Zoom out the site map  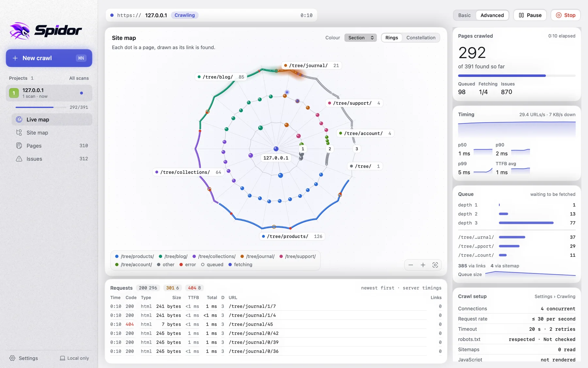411,265
